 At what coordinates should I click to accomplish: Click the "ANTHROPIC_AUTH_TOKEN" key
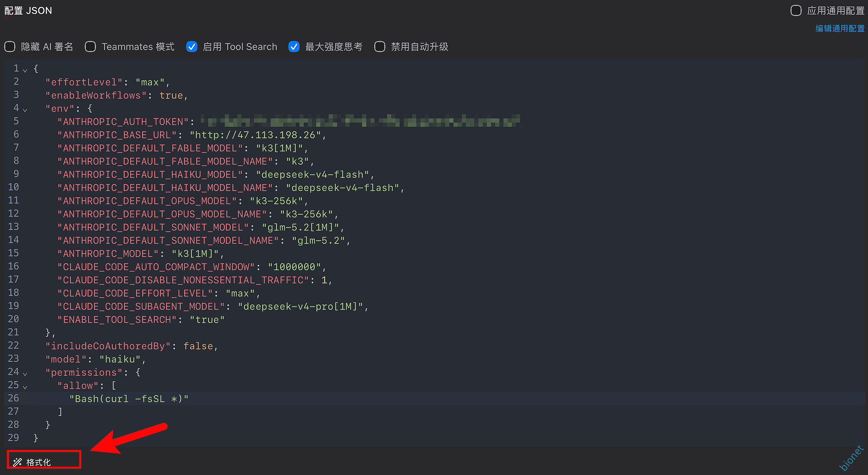pos(123,122)
